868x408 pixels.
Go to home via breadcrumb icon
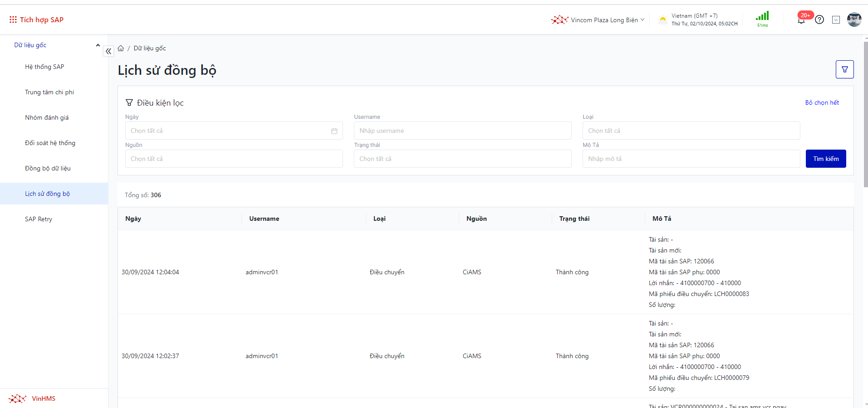[x=121, y=48]
